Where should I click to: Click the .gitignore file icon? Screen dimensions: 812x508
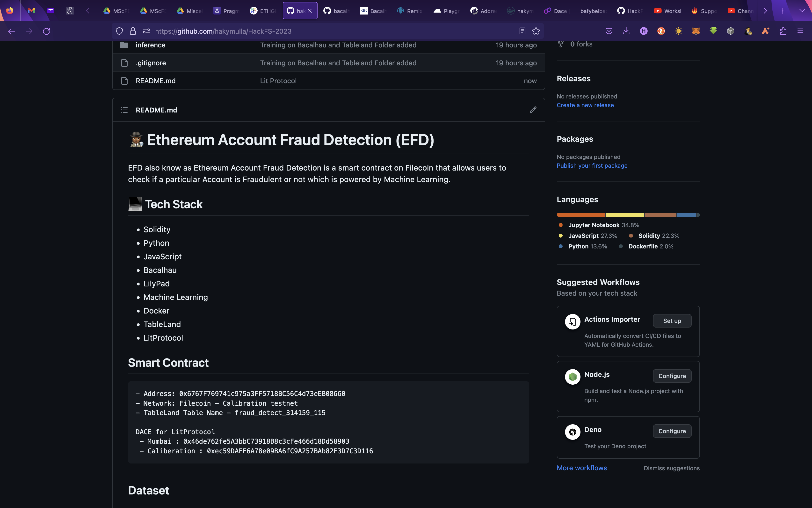(x=124, y=63)
